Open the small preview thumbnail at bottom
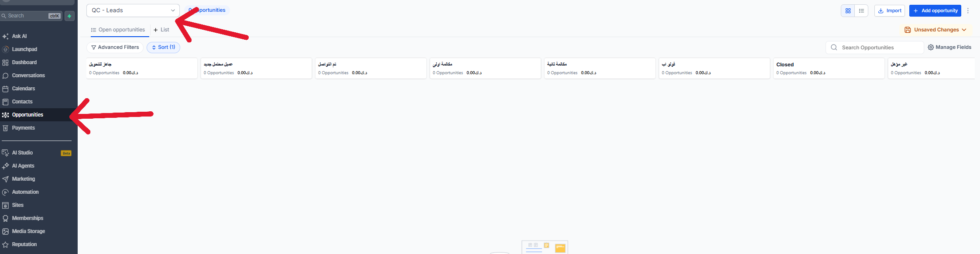The width and height of the screenshot is (980, 254). [x=545, y=247]
